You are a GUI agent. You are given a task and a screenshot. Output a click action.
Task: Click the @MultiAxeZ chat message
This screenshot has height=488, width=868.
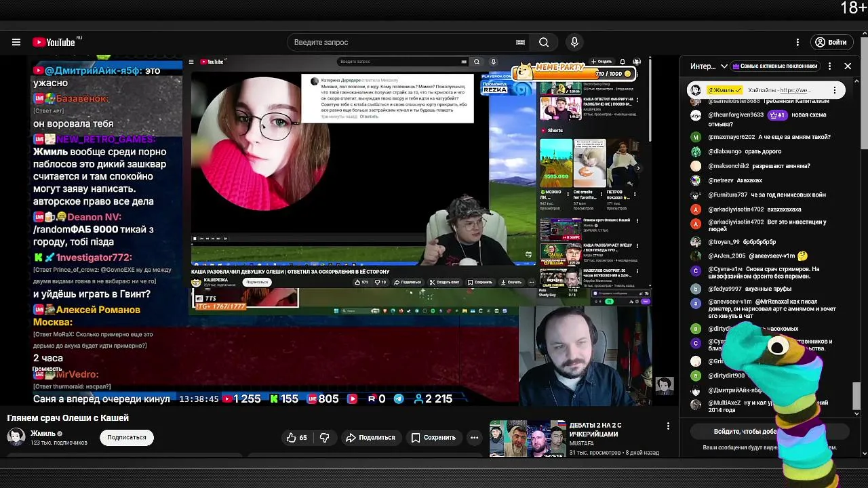770,406
